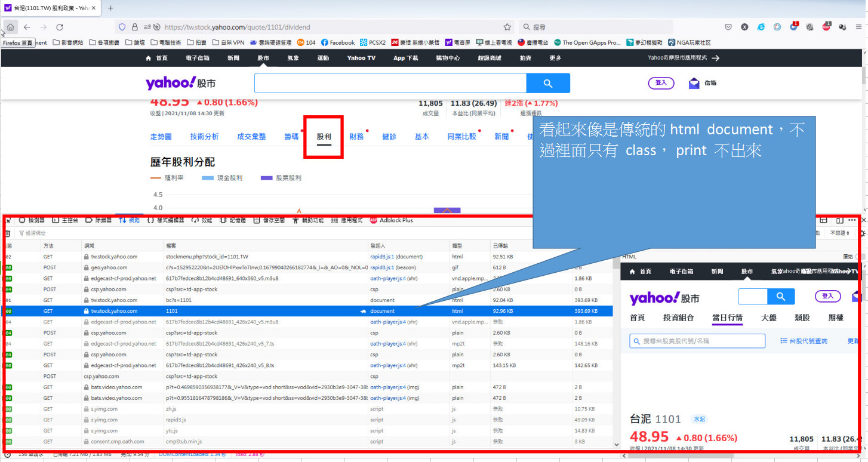Reload the page with refresh icon
868x462 pixels.
click(x=60, y=27)
